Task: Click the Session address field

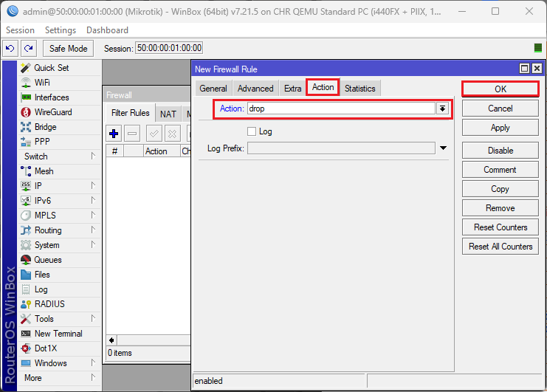Action: point(169,48)
